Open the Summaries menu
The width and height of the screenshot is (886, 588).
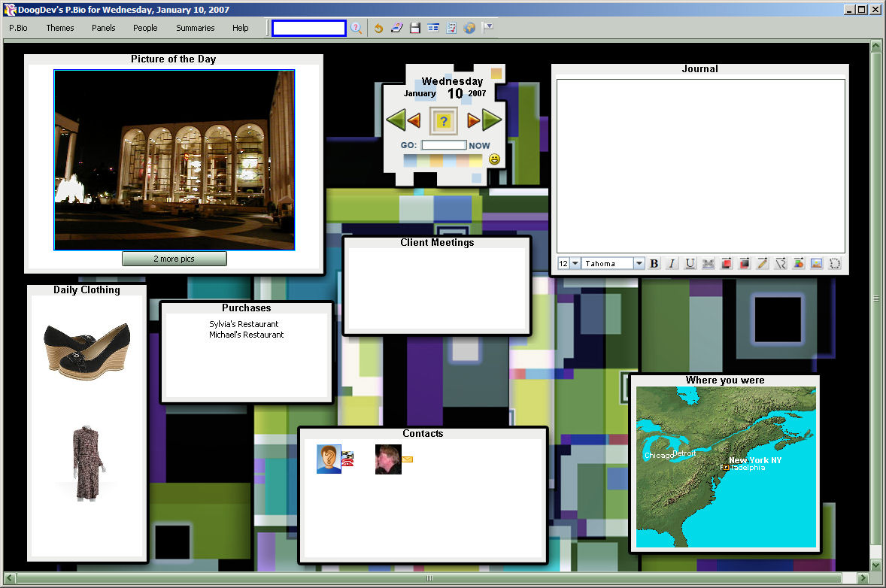[196, 28]
